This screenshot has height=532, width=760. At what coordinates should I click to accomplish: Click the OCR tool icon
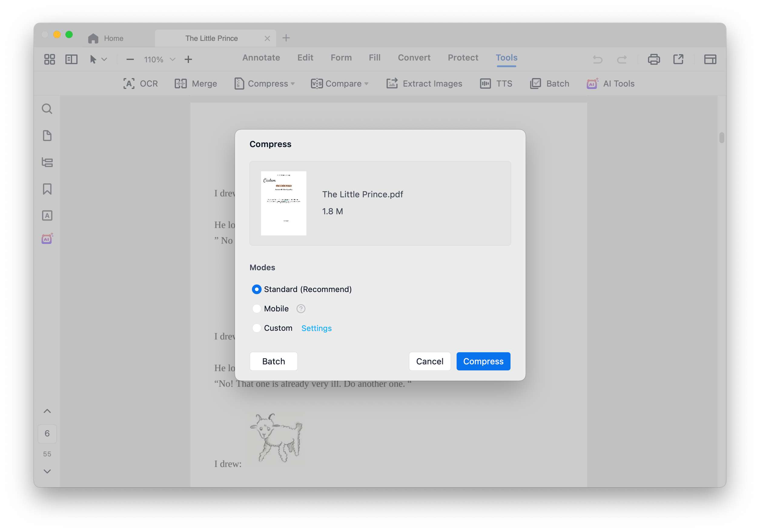point(129,84)
